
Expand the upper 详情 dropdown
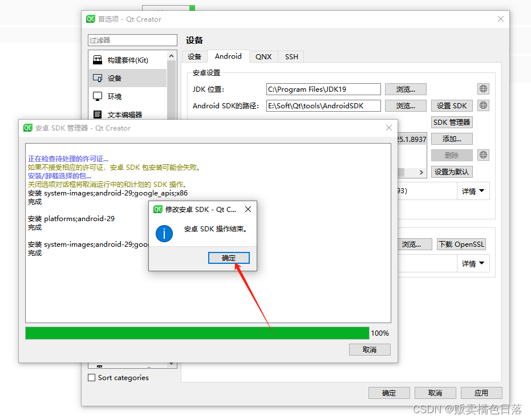[473, 191]
